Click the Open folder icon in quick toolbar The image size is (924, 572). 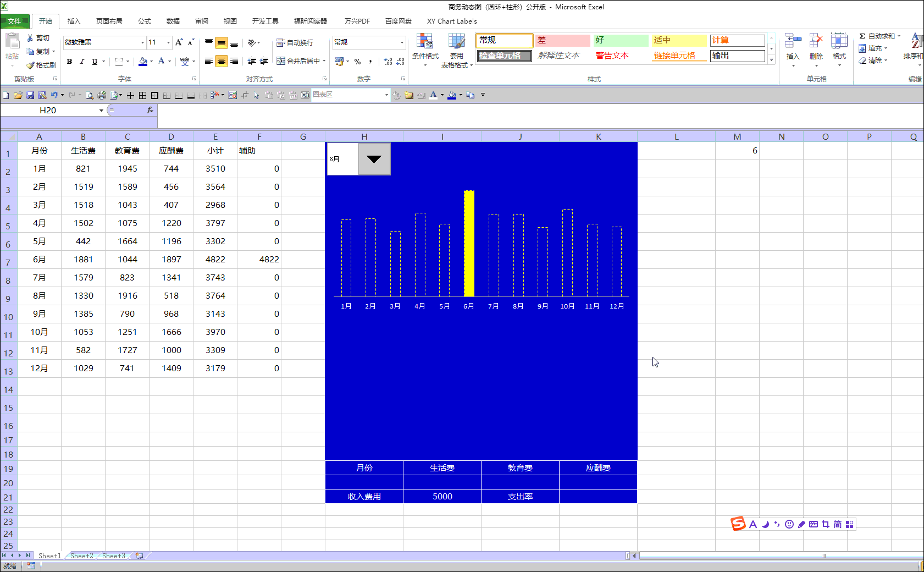[x=18, y=95]
